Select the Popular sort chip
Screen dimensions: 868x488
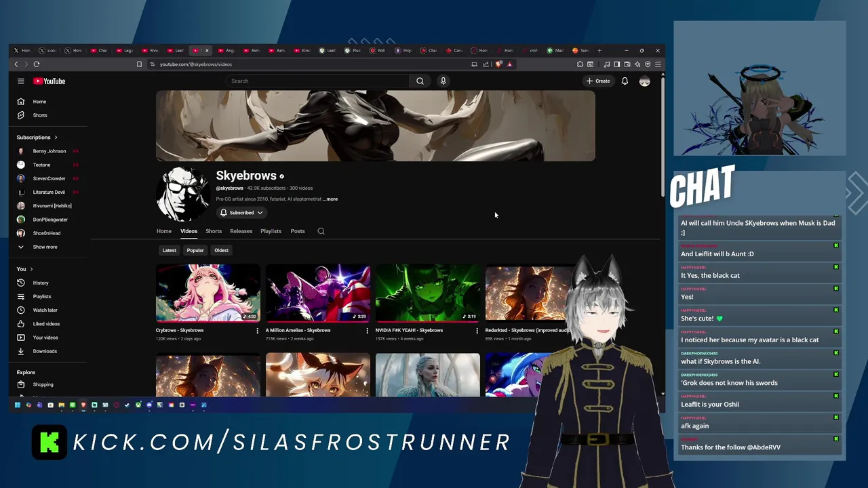pyautogui.click(x=195, y=250)
